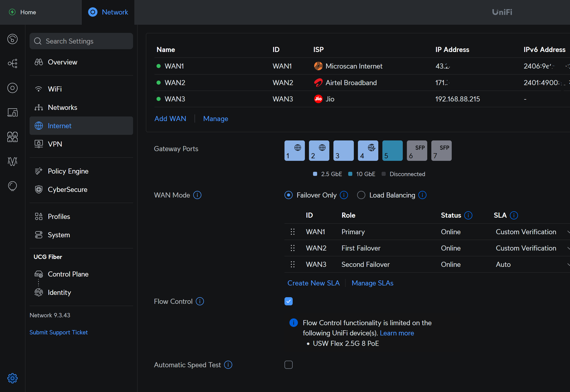The image size is (570, 392).
Task: Switch to the Network tab
Action: (x=108, y=12)
